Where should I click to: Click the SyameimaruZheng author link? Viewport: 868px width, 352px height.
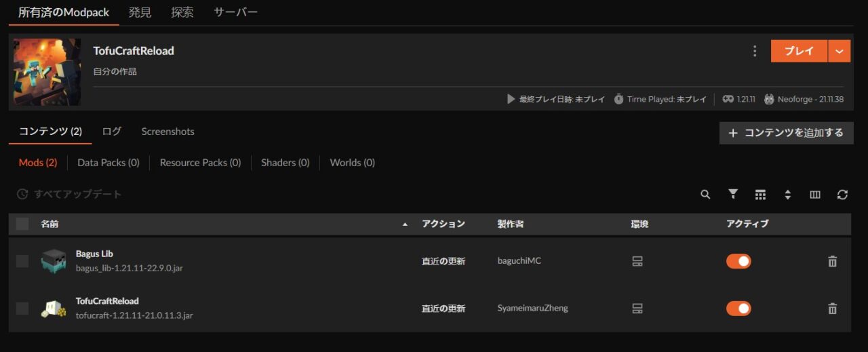pyautogui.click(x=533, y=309)
